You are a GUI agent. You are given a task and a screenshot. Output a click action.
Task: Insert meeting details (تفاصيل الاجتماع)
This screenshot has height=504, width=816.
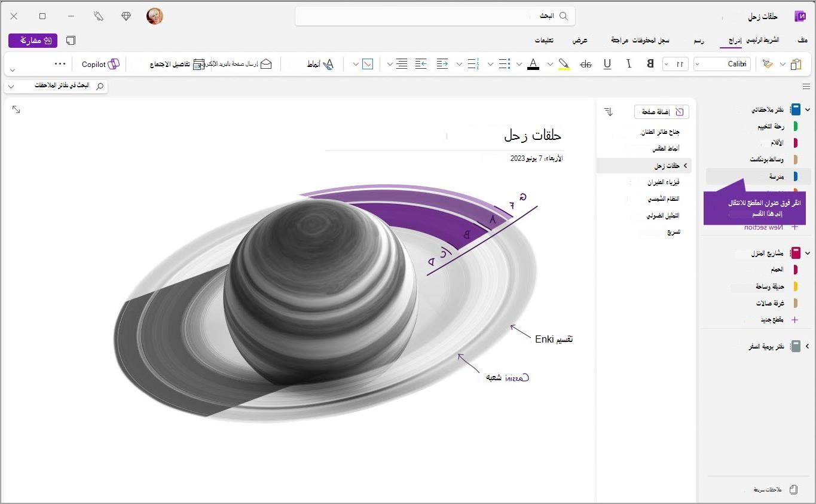click(x=176, y=64)
